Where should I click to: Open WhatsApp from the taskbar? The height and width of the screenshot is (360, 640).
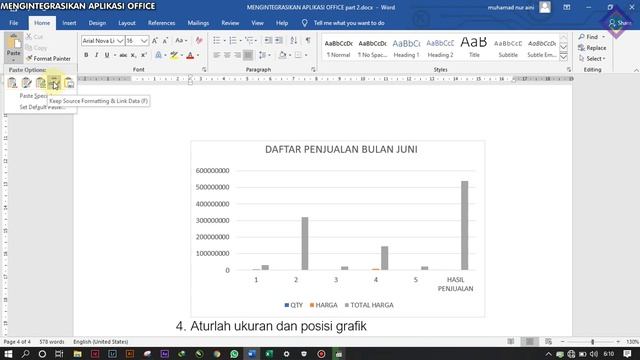pyautogui.click(x=234, y=354)
